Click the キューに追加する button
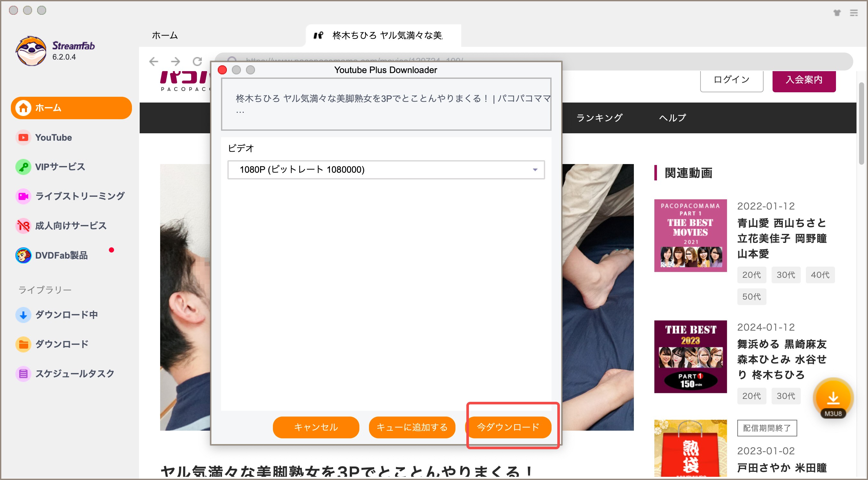868x480 pixels. click(412, 427)
